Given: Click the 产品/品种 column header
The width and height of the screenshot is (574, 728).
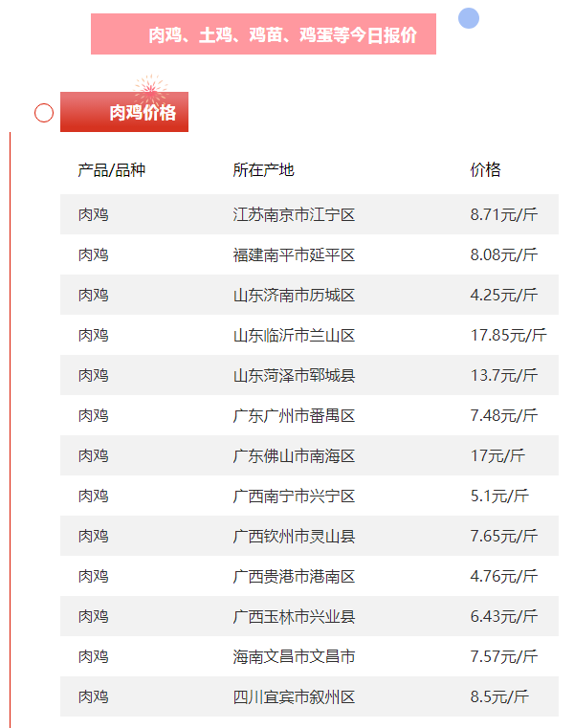Looking at the screenshot, I should [x=112, y=170].
